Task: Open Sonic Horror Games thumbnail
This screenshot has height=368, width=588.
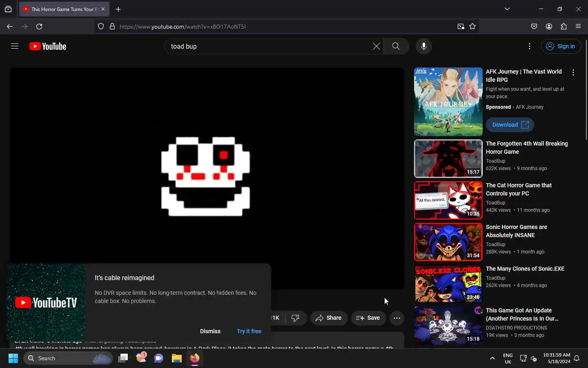Action: pos(448,242)
